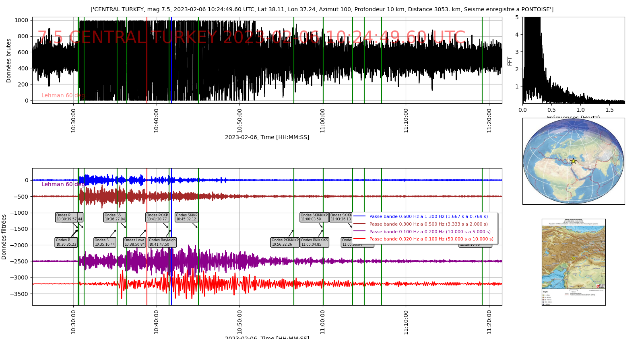The height and width of the screenshot is (339, 644).
Task: Select the Ondes PKIKKIKS 11:00:04.85 label
Action: tap(314, 242)
